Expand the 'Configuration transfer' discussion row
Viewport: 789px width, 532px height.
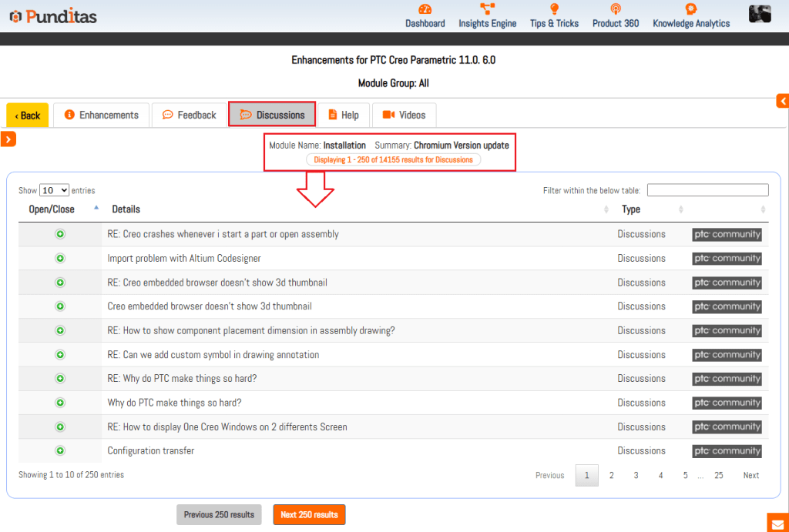point(60,451)
